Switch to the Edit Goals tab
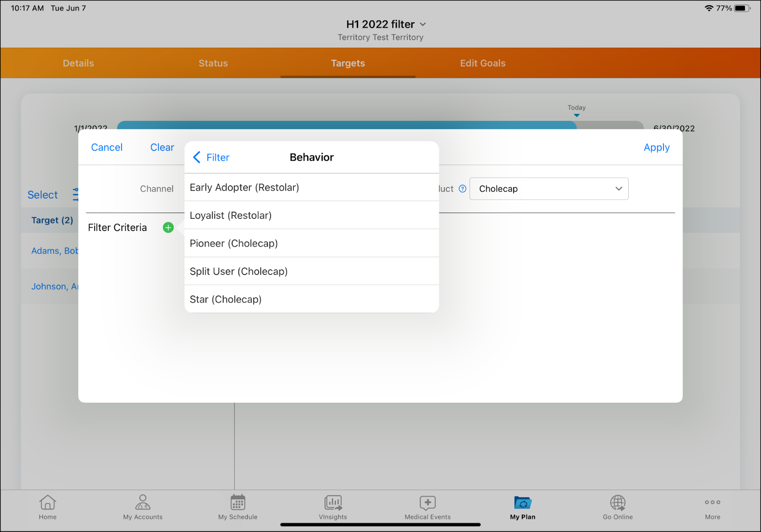 483,63
